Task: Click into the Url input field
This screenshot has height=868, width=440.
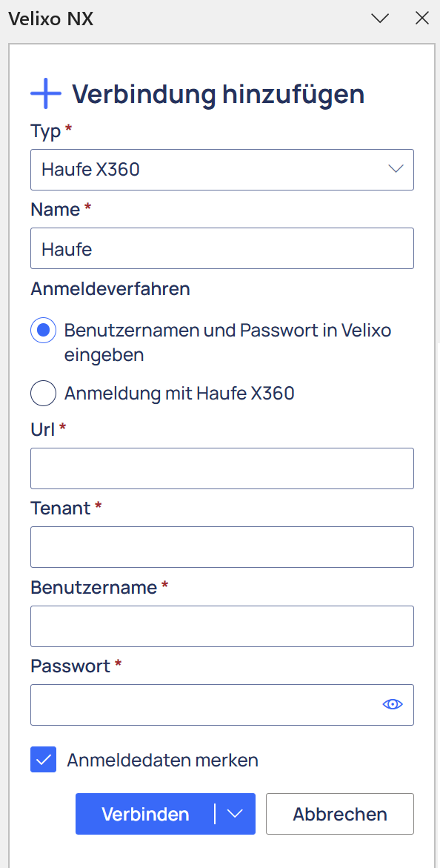Action: (x=222, y=468)
